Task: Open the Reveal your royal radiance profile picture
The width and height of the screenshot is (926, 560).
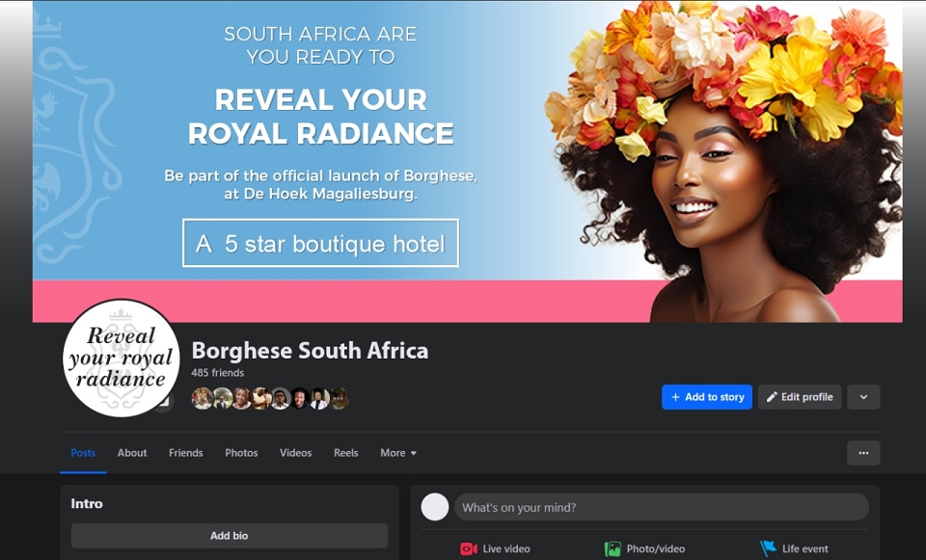Action: (122, 359)
